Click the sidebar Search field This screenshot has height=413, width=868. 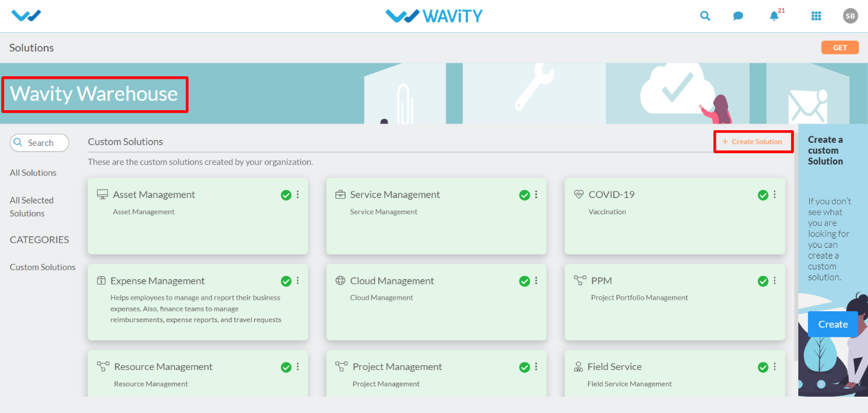tap(39, 143)
